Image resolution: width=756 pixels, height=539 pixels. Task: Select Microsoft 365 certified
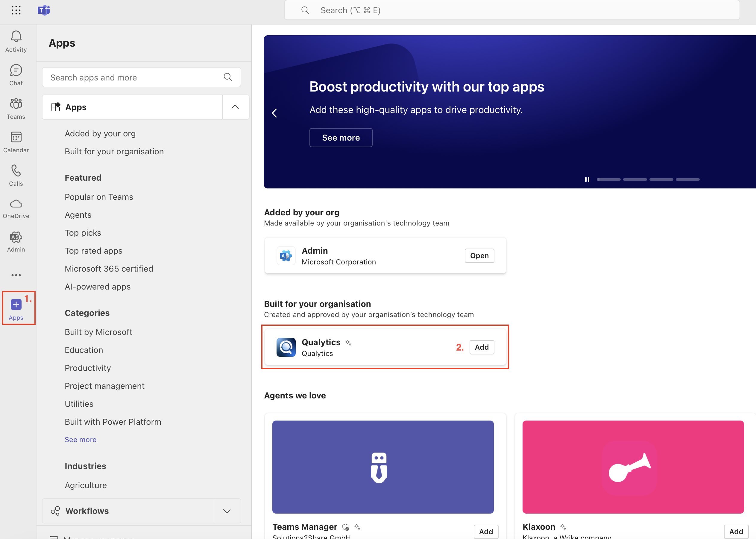tap(109, 269)
